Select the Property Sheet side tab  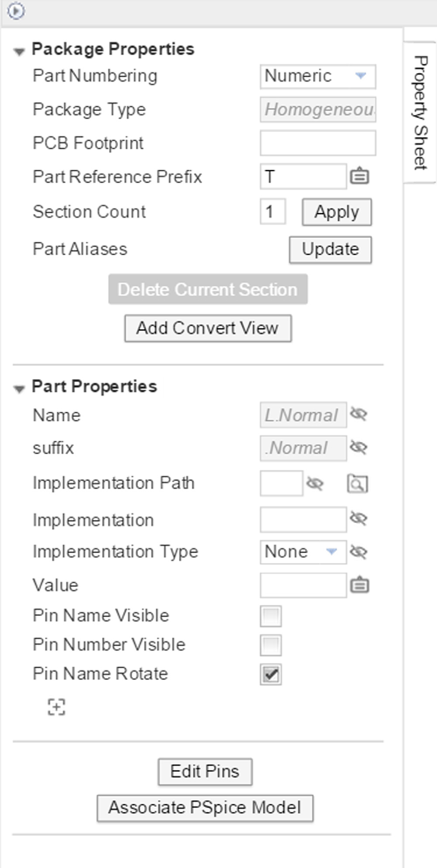(x=420, y=113)
